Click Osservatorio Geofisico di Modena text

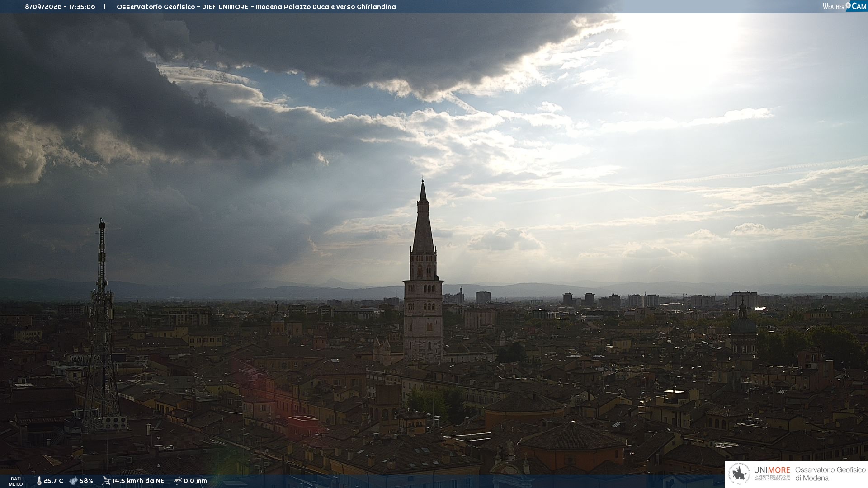[x=830, y=474]
